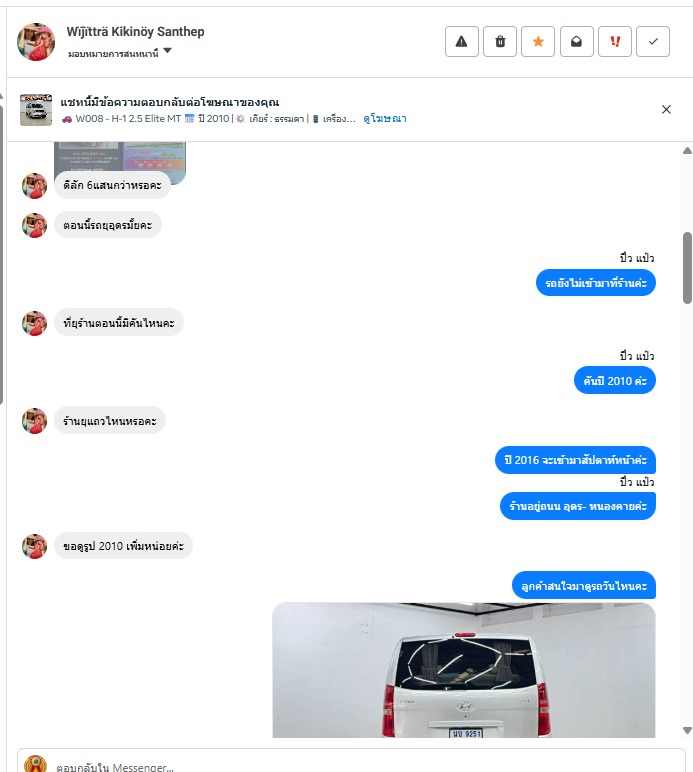693x772 pixels.
Task: Open the white van rear photo
Action: pyautogui.click(x=464, y=670)
